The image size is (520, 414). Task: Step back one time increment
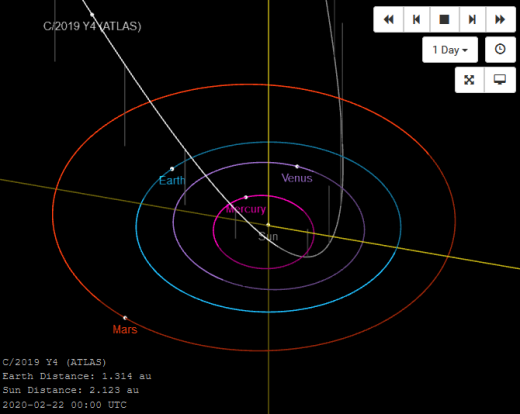click(x=417, y=19)
